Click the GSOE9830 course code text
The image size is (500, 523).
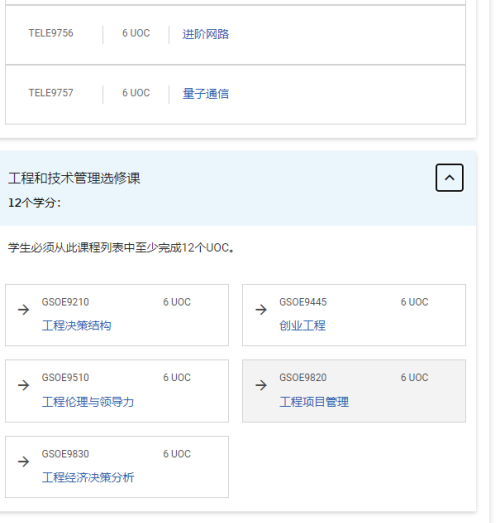point(65,454)
